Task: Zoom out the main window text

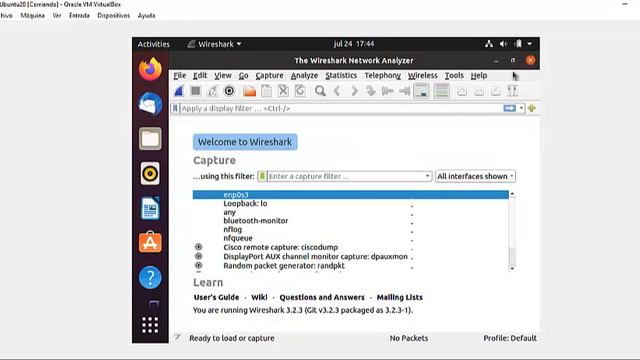Action: point(479,91)
